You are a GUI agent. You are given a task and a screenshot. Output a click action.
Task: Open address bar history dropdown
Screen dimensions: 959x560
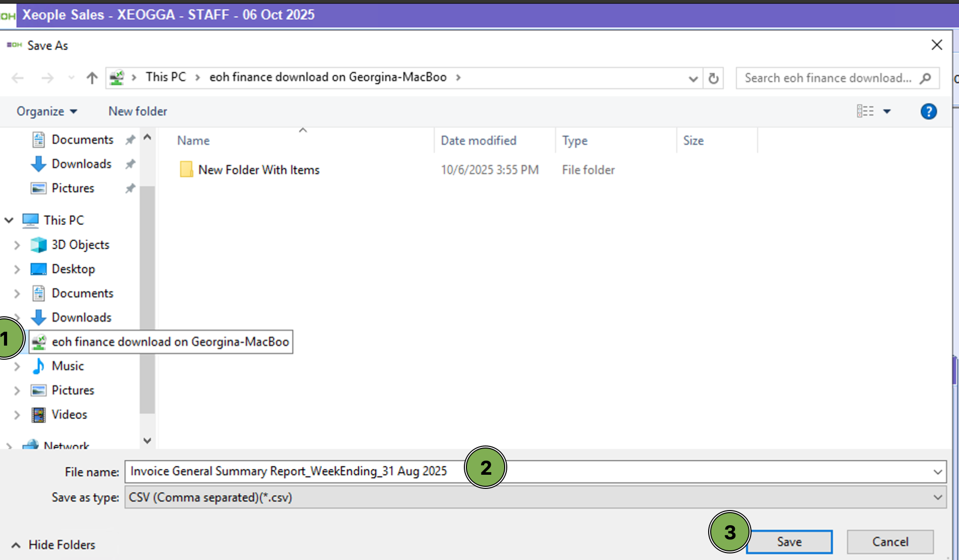pyautogui.click(x=693, y=78)
